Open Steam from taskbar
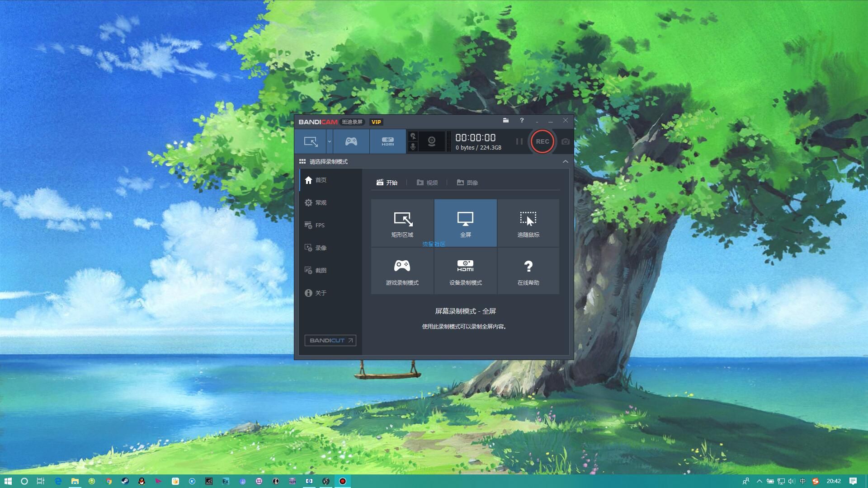868x488 pixels. tap(125, 481)
